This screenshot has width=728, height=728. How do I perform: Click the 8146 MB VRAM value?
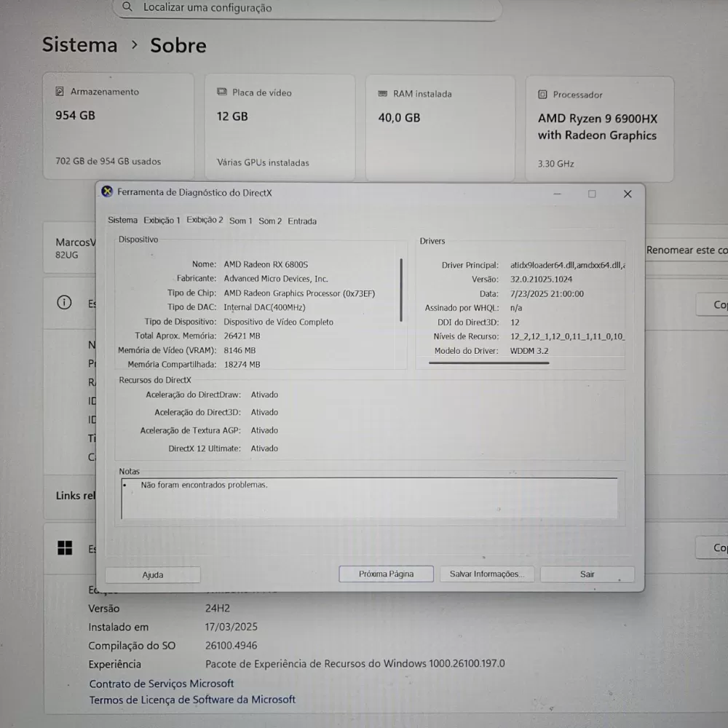pyautogui.click(x=240, y=350)
